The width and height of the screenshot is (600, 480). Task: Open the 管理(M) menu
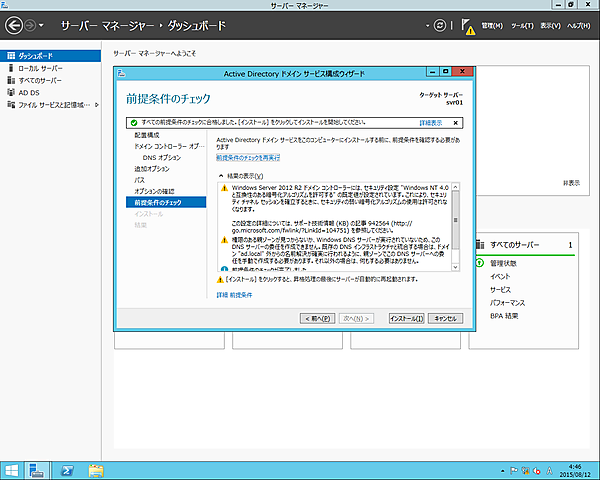click(492, 26)
